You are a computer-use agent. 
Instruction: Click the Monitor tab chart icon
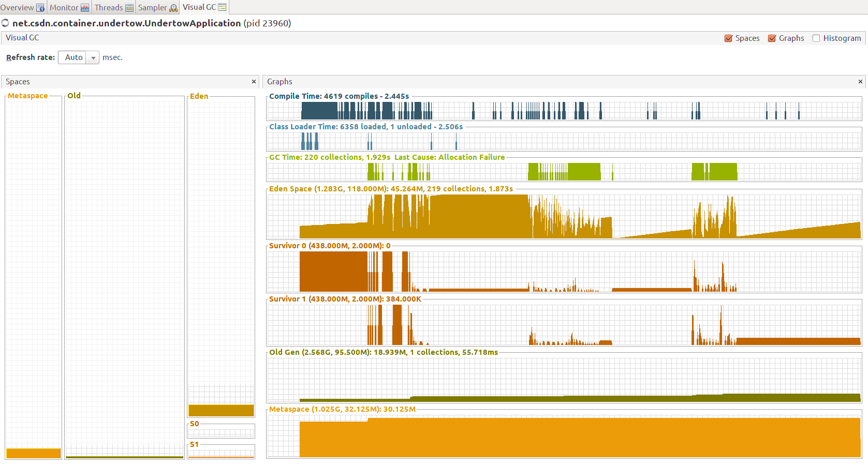coord(85,8)
